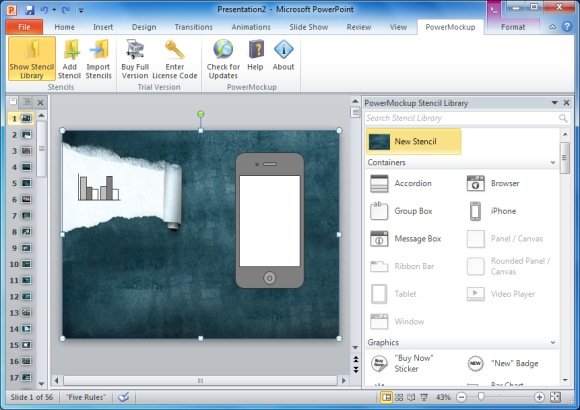Select the "New" Badge stencil

502,363
